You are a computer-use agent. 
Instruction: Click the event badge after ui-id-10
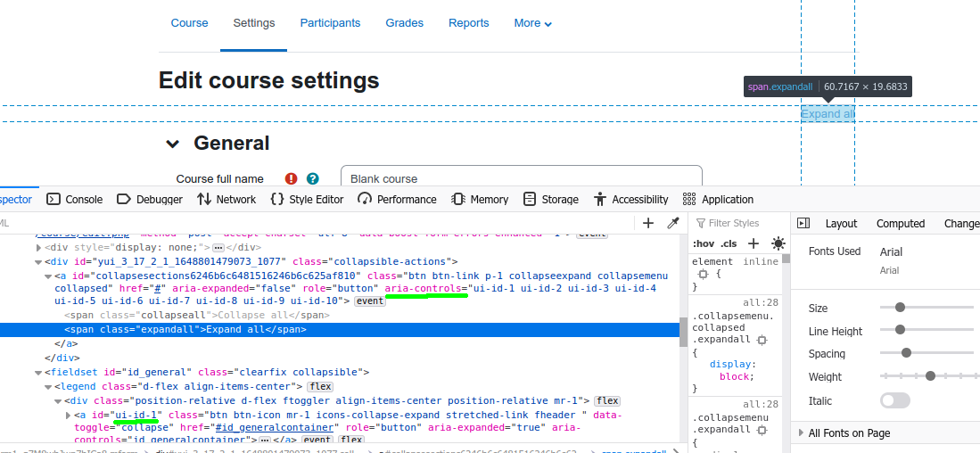(370, 301)
